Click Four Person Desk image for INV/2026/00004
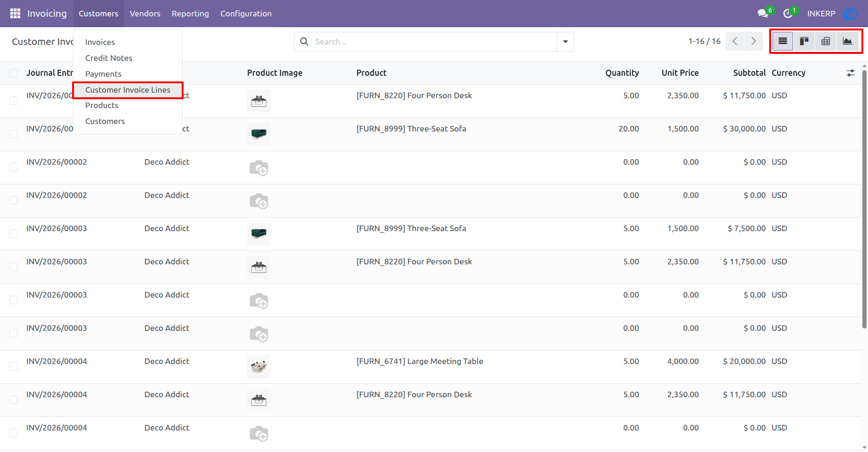This screenshot has width=868, height=452. (259, 400)
